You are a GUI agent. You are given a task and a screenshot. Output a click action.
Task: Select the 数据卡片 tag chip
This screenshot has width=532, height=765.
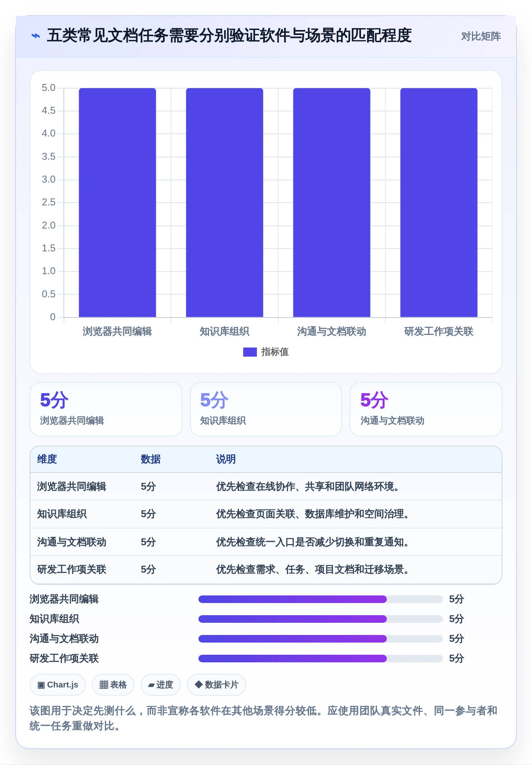pyautogui.click(x=217, y=685)
